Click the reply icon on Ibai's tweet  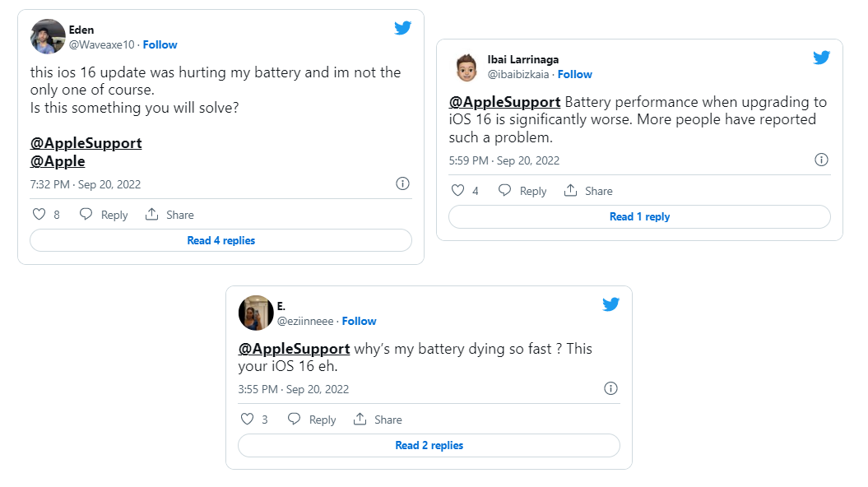[504, 190]
